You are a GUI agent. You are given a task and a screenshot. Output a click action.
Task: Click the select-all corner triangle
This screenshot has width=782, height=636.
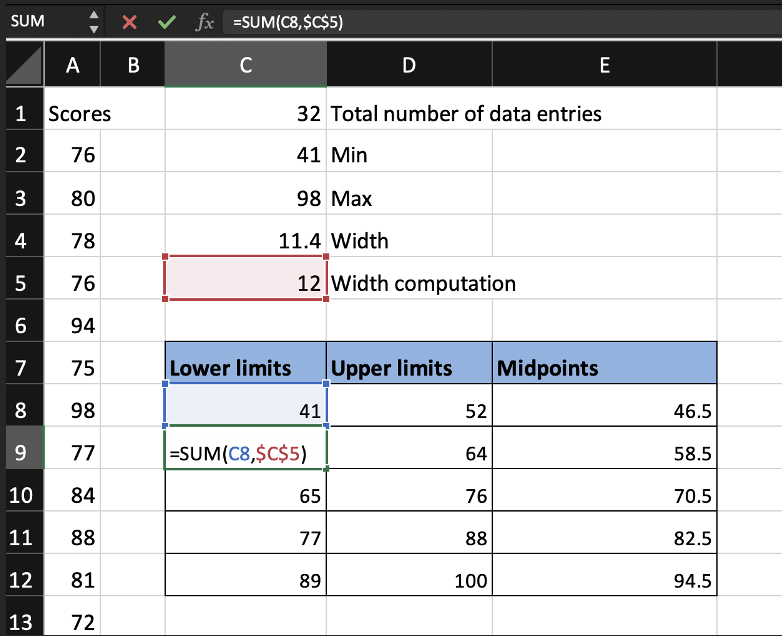click(x=23, y=66)
